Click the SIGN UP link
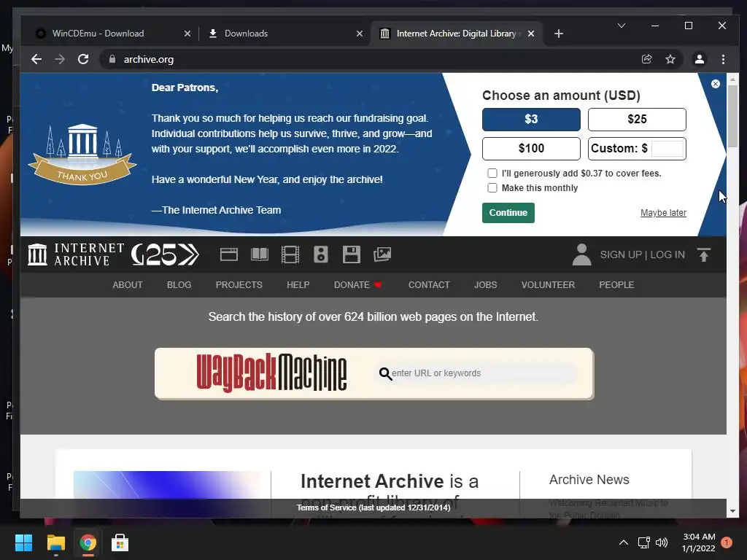Viewport: 747px width, 560px height. pos(622,254)
